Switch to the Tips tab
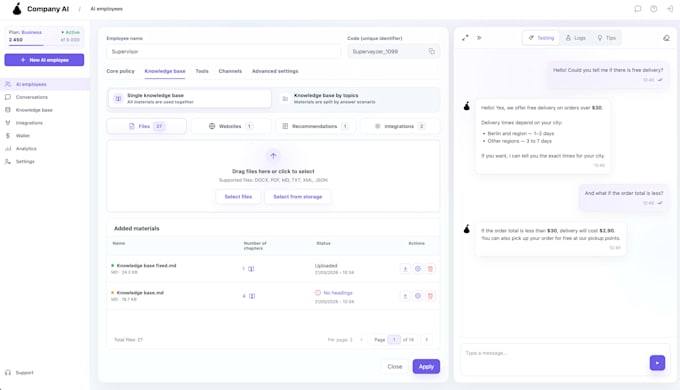The height and width of the screenshot is (390, 680). (606, 38)
